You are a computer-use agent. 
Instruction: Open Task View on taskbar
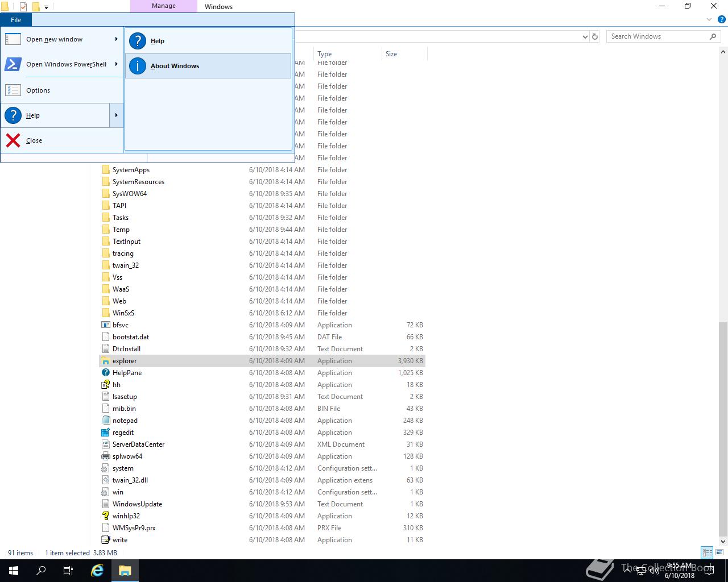coord(68,571)
